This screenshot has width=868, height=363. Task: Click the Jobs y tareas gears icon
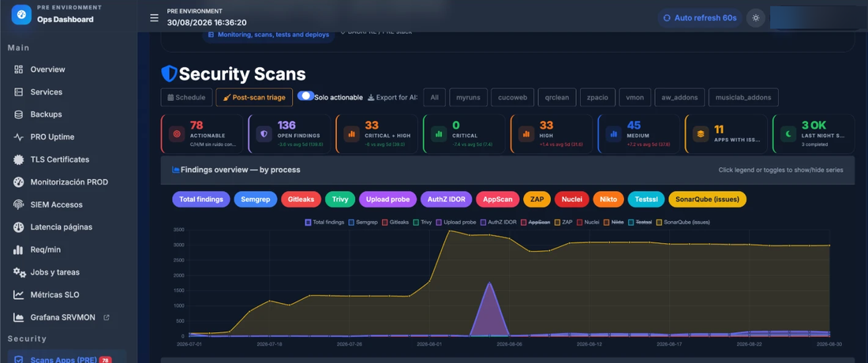[x=20, y=272]
